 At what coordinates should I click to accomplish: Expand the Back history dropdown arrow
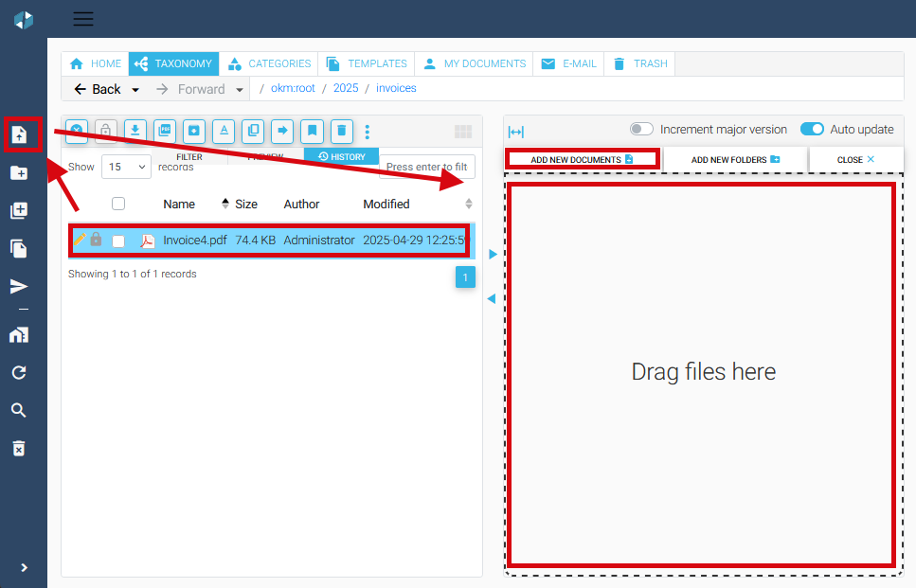135,90
